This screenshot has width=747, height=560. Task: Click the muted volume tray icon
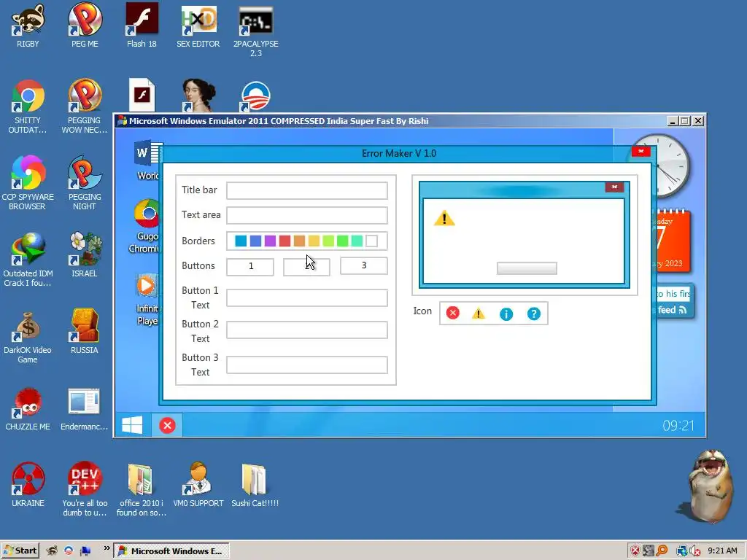coord(695,551)
